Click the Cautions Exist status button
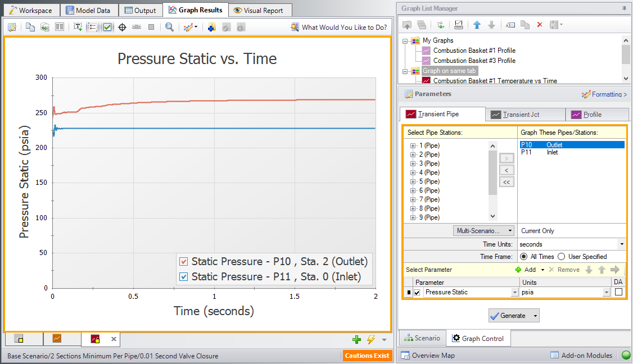This screenshot has width=633, height=364. tap(367, 356)
